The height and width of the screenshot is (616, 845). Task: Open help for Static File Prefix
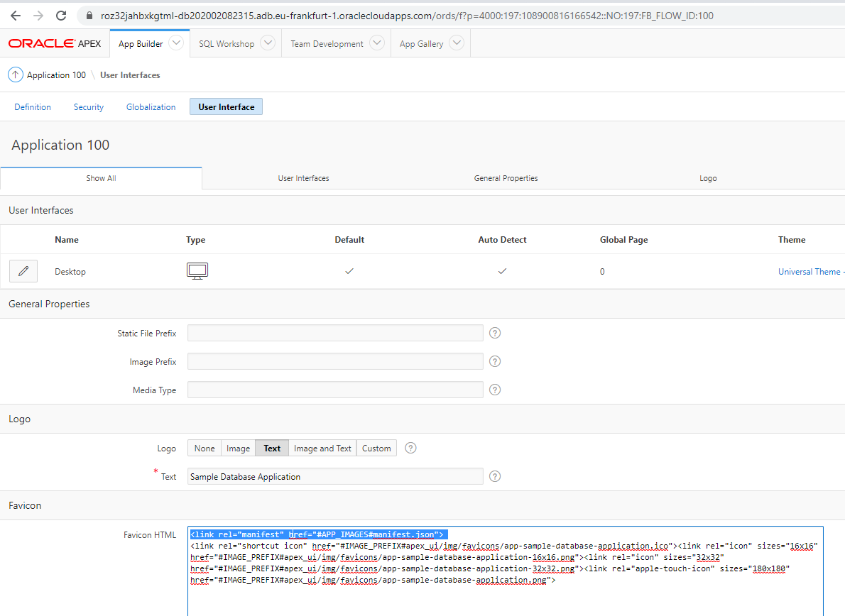click(495, 333)
